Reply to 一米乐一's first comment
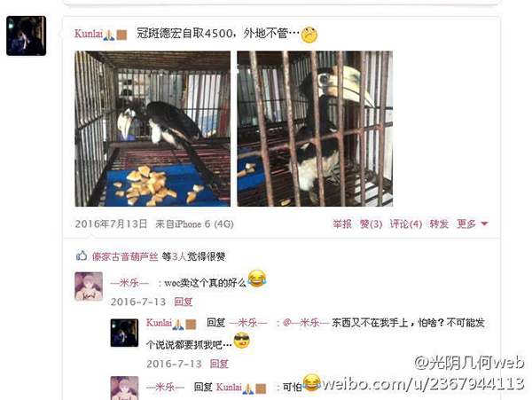 click(184, 302)
